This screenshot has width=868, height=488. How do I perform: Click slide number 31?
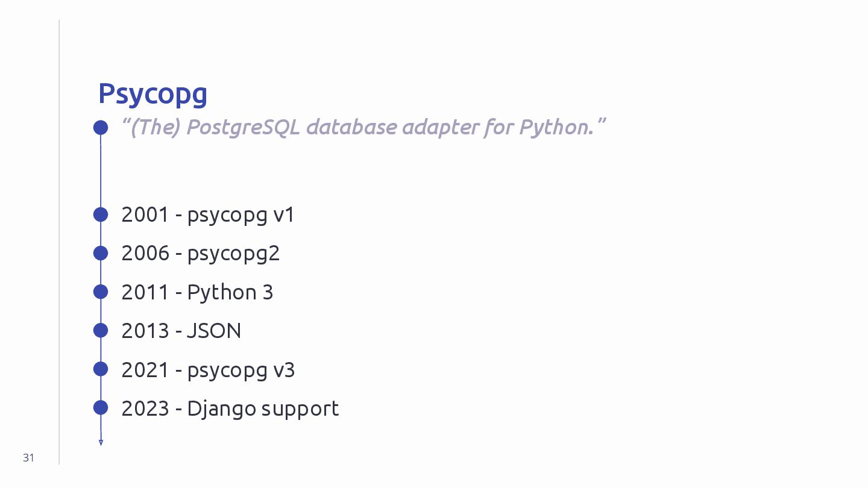(x=28, y=458)
